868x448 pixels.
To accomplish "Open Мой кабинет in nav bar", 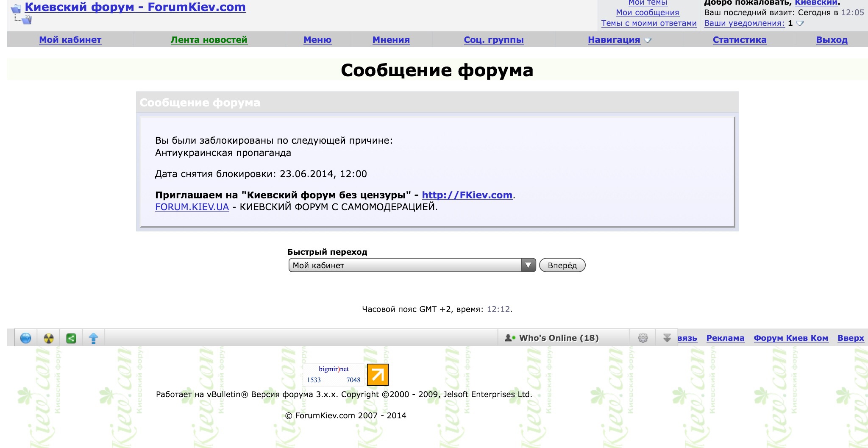I will coord(70,40).
